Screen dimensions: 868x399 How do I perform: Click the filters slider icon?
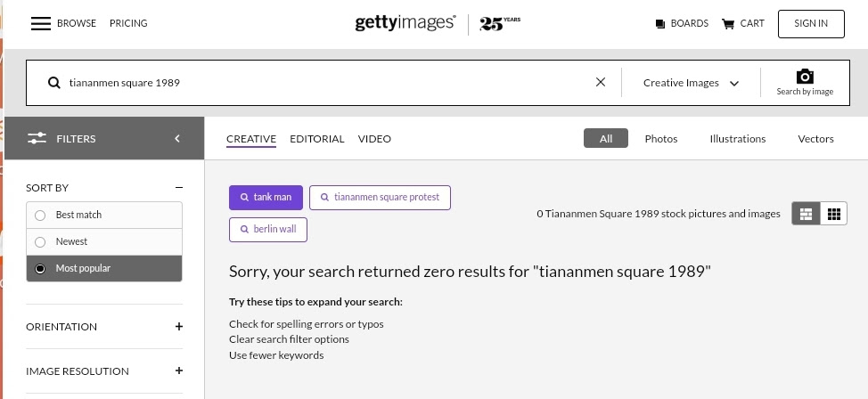pyautogui.click(x=37, y=138)
